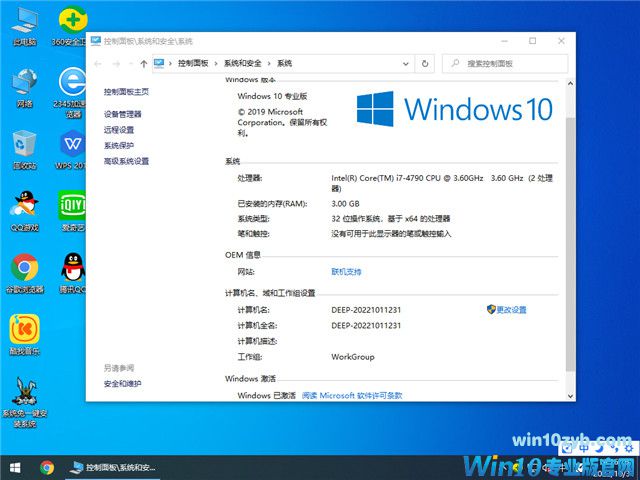Open the Recycle Bin desktop icon

25,149
